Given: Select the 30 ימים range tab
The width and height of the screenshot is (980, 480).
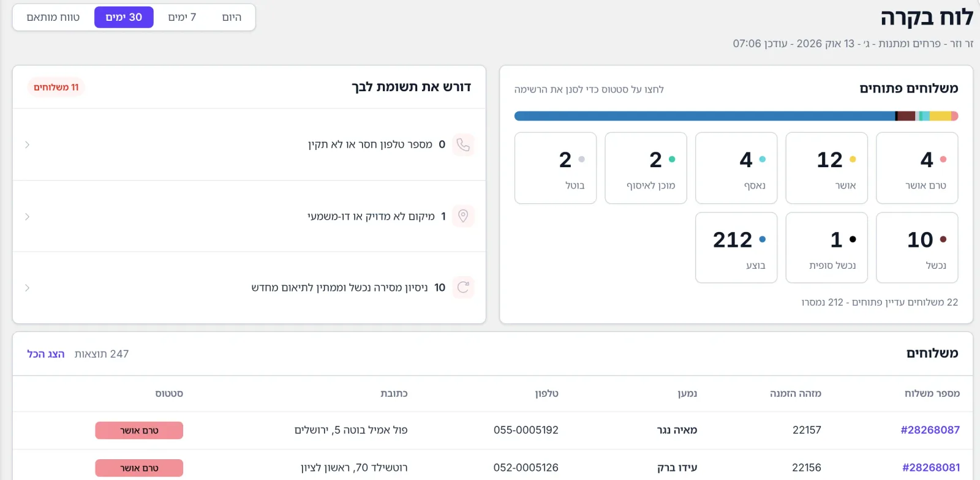Looking at the screenshot, I should 124,17.
